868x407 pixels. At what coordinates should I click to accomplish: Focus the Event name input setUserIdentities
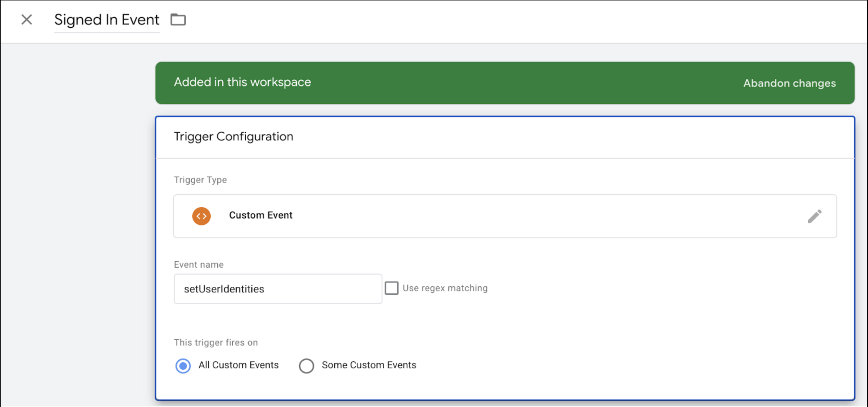pos(278,289)
